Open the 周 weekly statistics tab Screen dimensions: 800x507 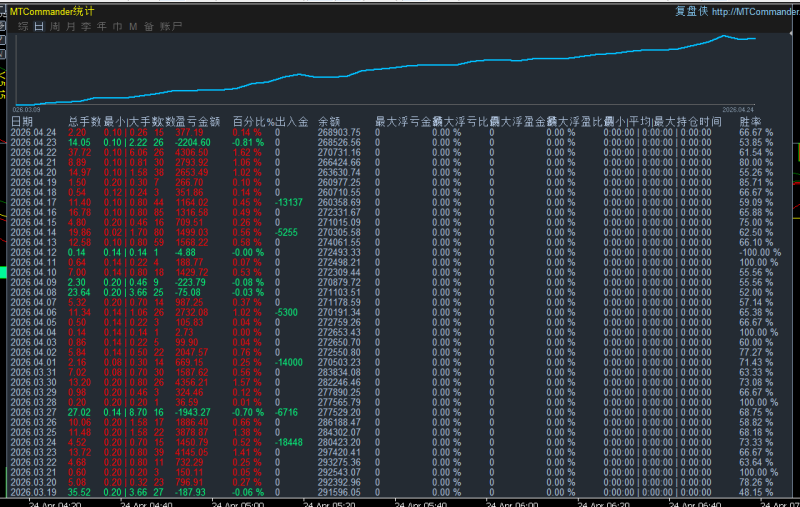click(55, 27)
